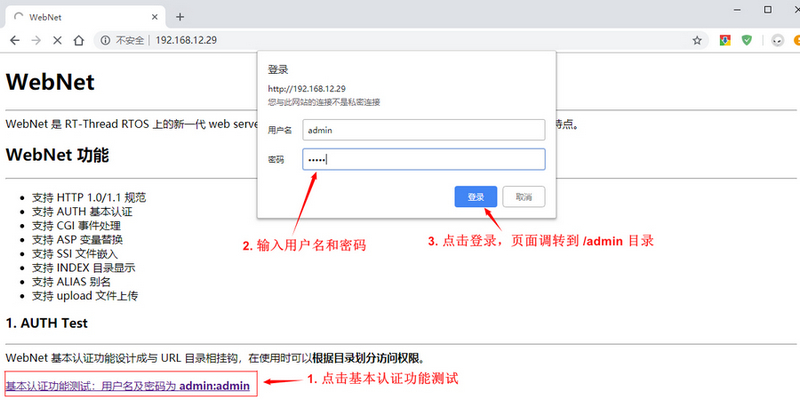Maximize the browser window
The image size is (800, 400).
coord(768,10)
